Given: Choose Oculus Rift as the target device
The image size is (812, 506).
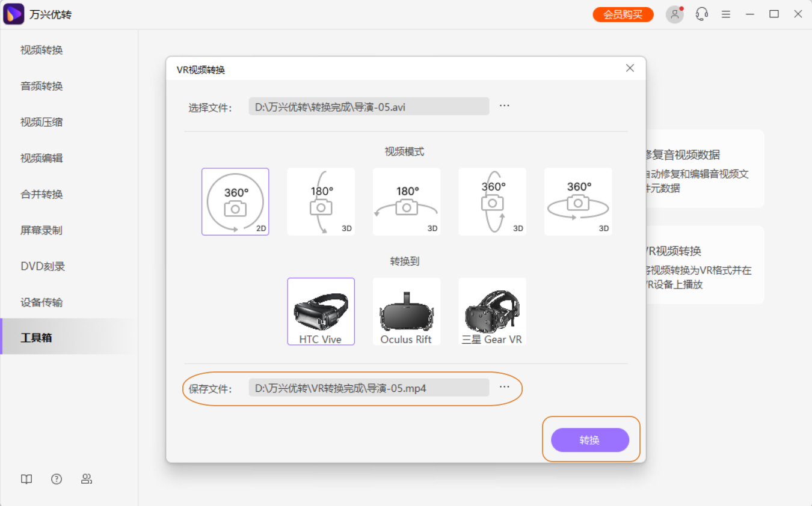Looking at the screenshot, I should 407,311.
